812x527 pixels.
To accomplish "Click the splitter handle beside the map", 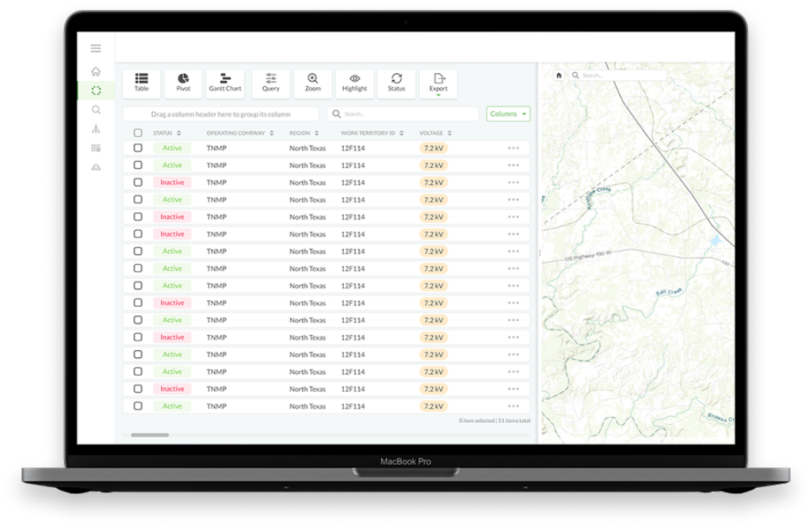I will pos(539,253).
